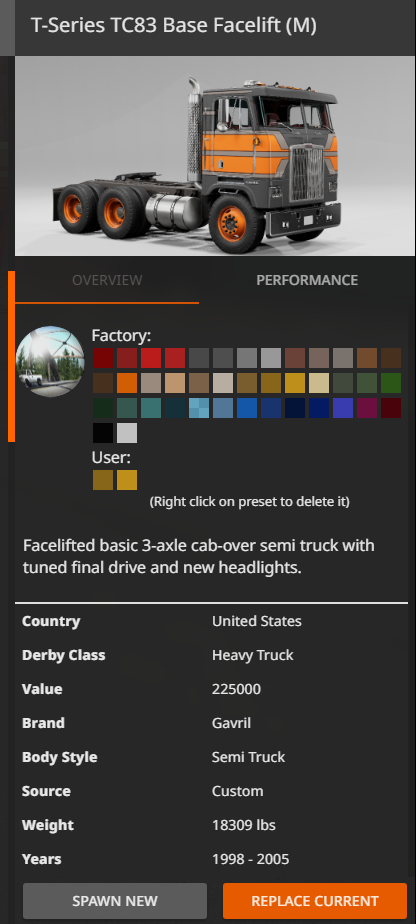Image resolution: width=416 pixels, height=924 pixels.
Task: Select the checkered light blue swatch
Action: click(x=199, y=408)
